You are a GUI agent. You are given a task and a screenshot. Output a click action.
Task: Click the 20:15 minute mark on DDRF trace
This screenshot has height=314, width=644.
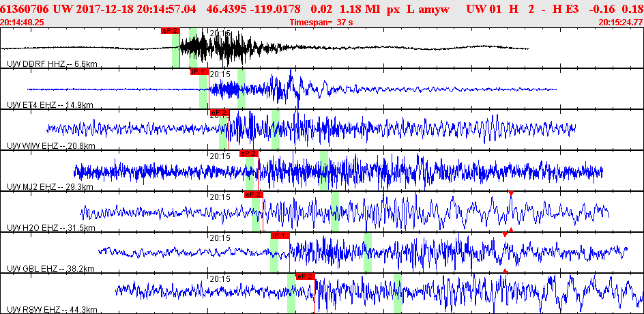coord(220,33)
